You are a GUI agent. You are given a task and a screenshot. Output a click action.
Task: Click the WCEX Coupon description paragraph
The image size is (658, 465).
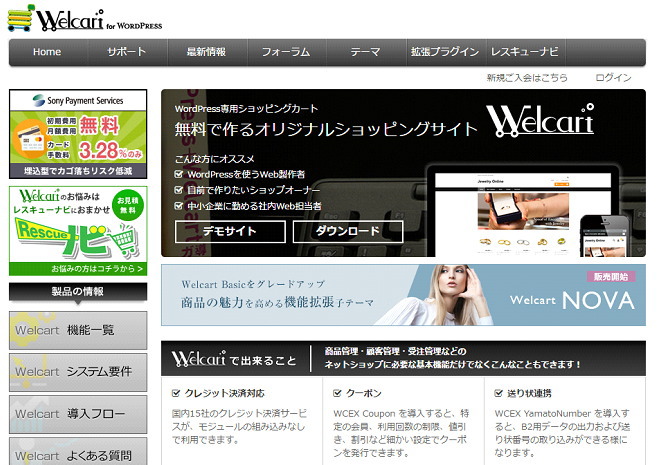400,433
